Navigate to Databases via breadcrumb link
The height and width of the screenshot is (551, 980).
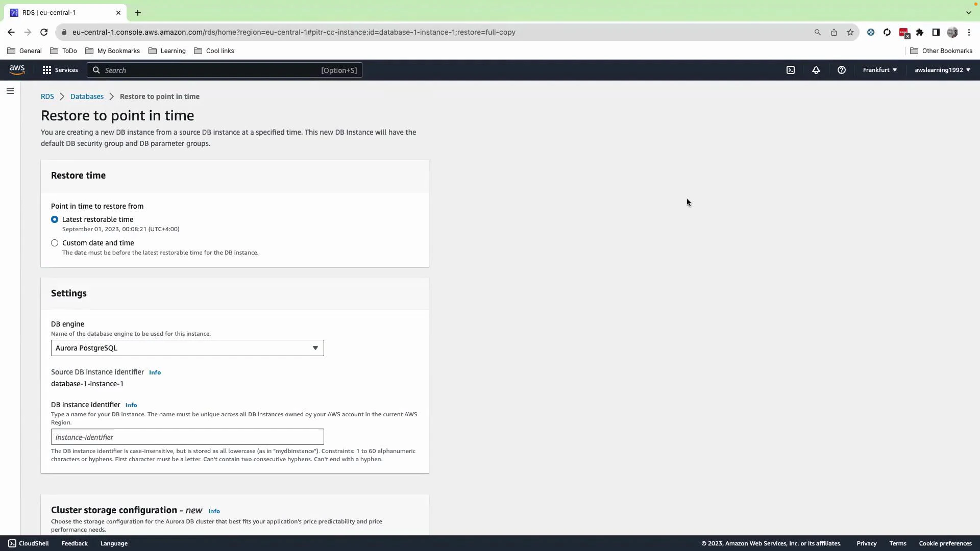point(87,96)
